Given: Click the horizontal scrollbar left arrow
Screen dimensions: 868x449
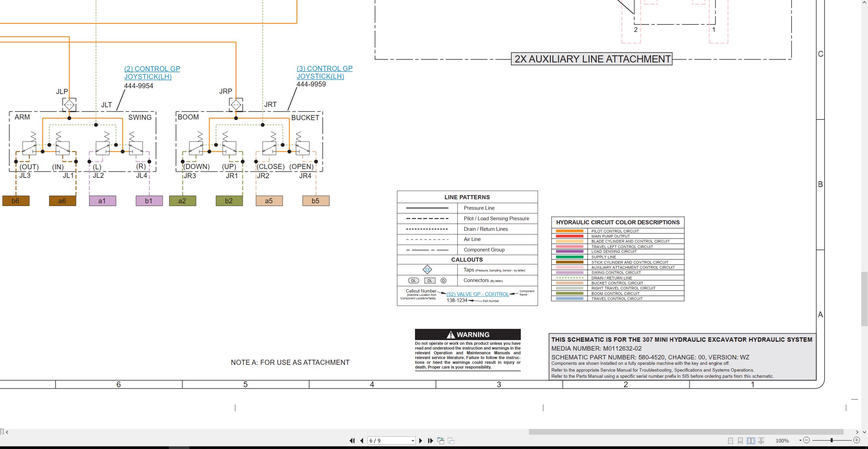Looking at the screenshot, I should click(x=7, y=432).
